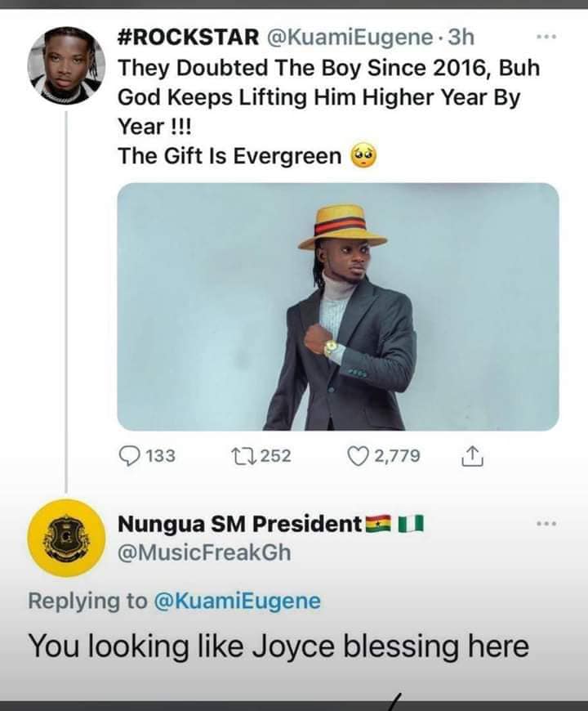Click the 2,779 likes count

(397, 456)
